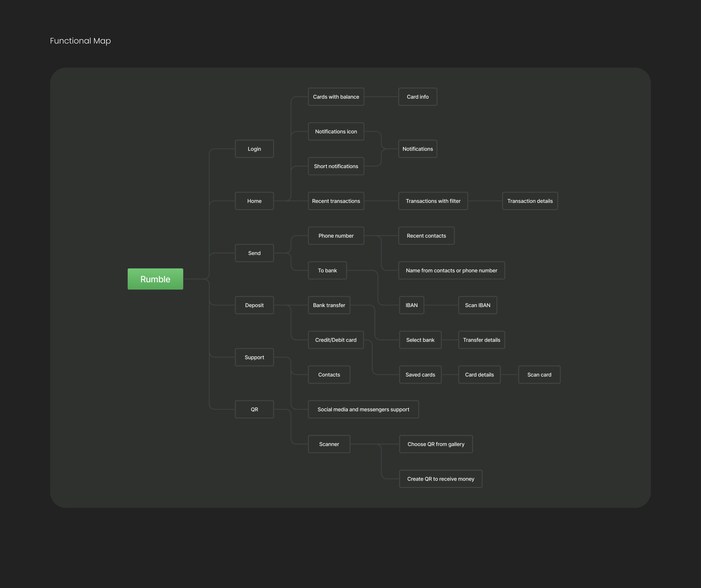The width and height of the screenshot is (701, 588).
Task: Click the Card info node
Action: click(x=417, y=97)
